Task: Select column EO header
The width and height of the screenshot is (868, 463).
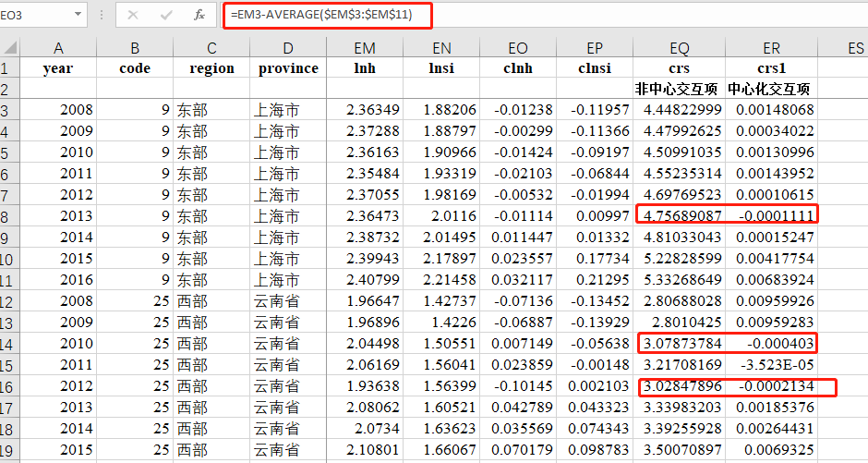Action: tap(518, 48)
